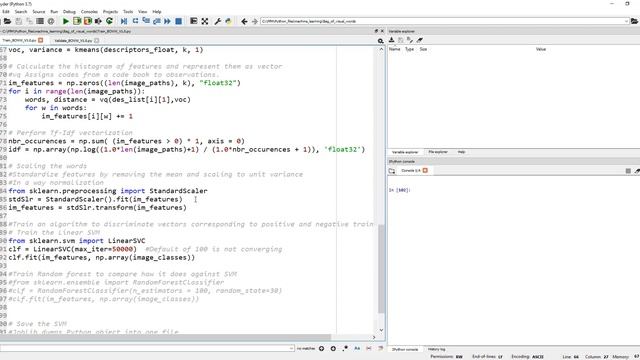Browse for a working directory folder icon

pyautogui.click(x=635, y=21)
